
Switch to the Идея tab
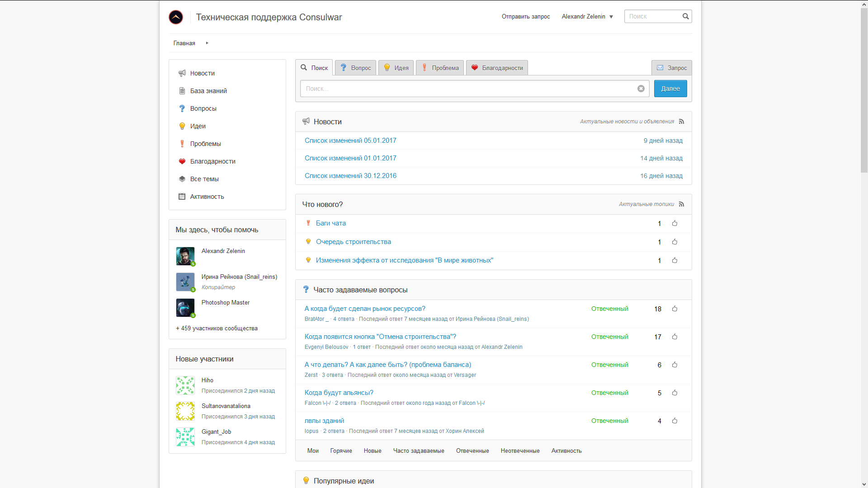click(396, 68)
